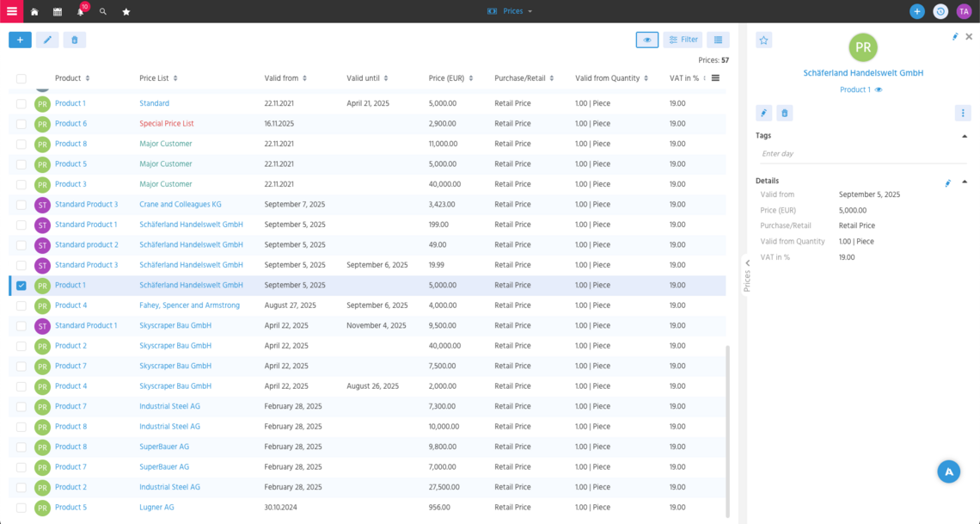
Task: Open the search in the top bar
Action: click(x=102, y=11)
